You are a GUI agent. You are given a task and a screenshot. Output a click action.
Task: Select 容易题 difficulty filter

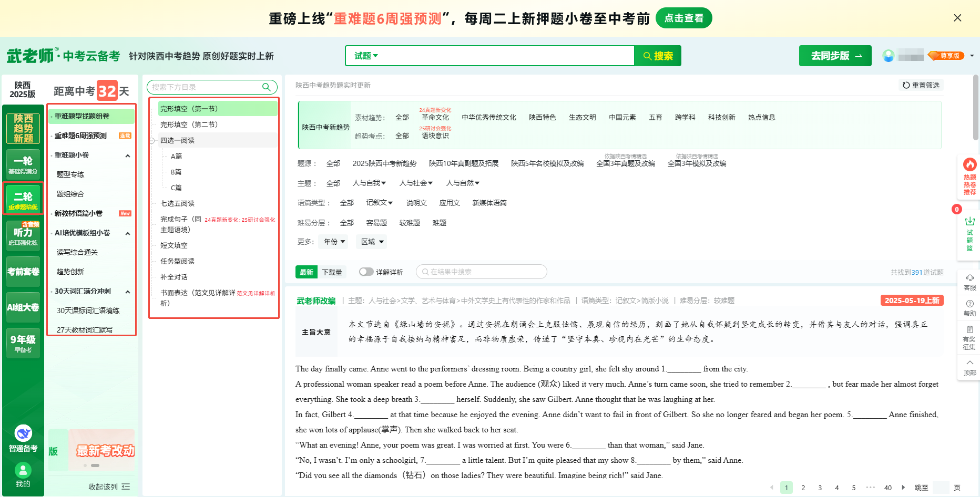(x=376, y=223)
